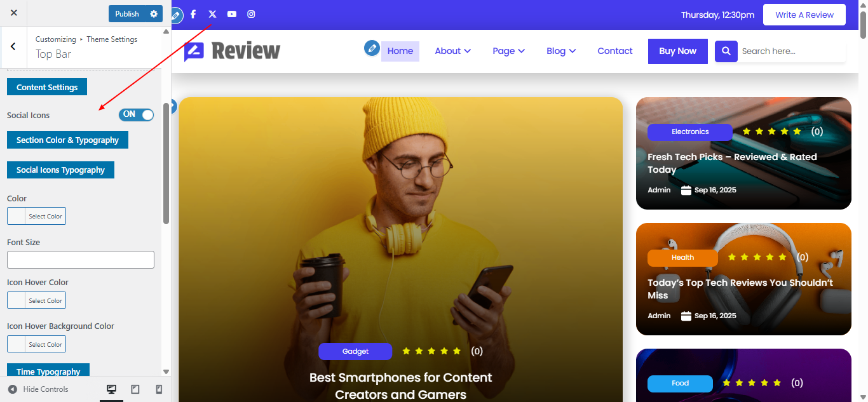Switch to mobile preview device

159,389
